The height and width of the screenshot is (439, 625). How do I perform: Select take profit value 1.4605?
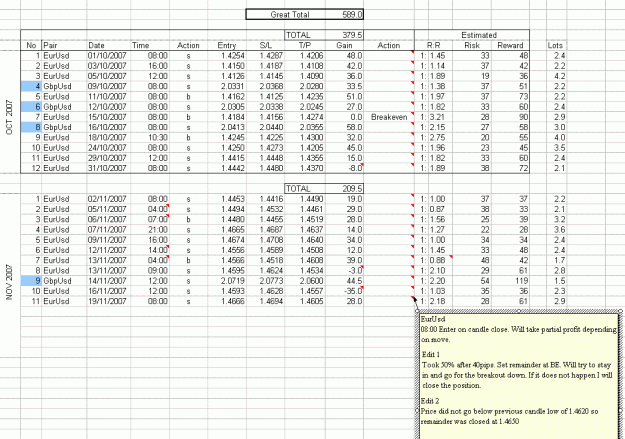[305, 301]
